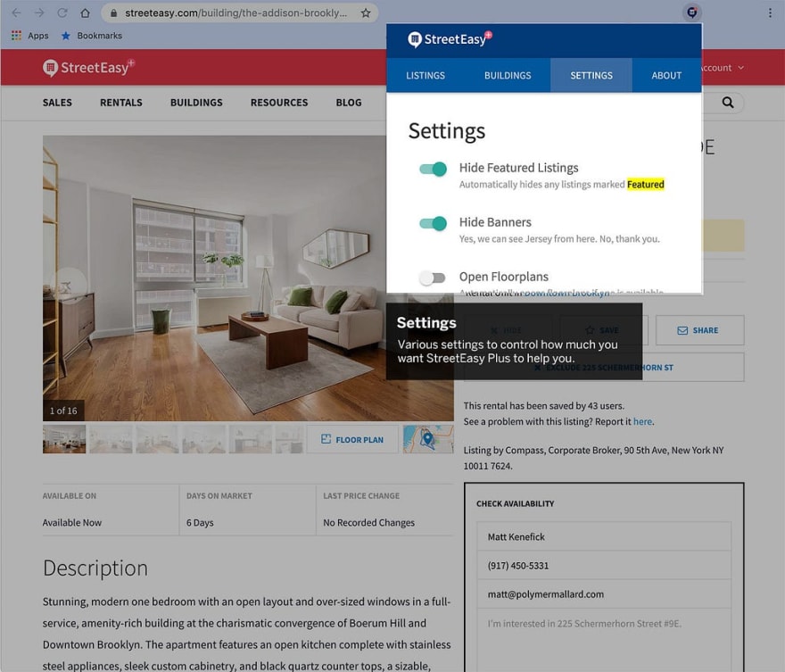Select the first photo thumbnail

[64, 439]
